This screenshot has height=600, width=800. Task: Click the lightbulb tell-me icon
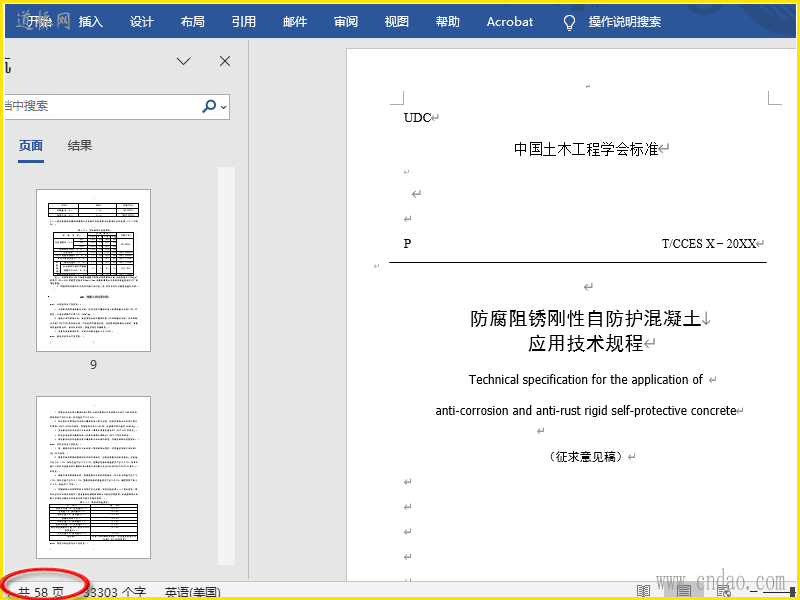(x=569, y=22)
